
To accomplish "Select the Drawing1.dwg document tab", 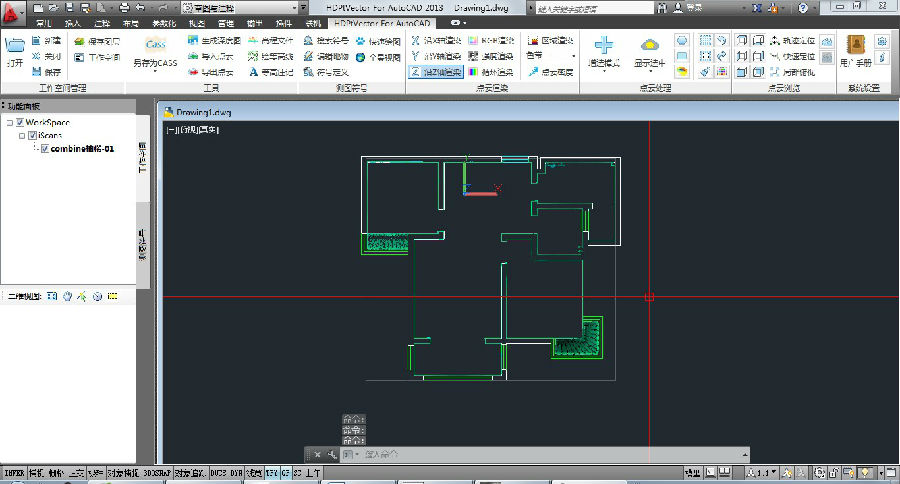I will click(202, 112).
